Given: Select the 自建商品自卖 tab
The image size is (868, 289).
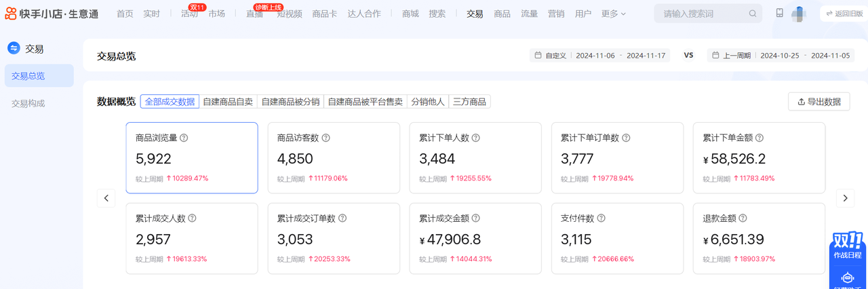Looking at the screenshot, I should pos(228,102).
